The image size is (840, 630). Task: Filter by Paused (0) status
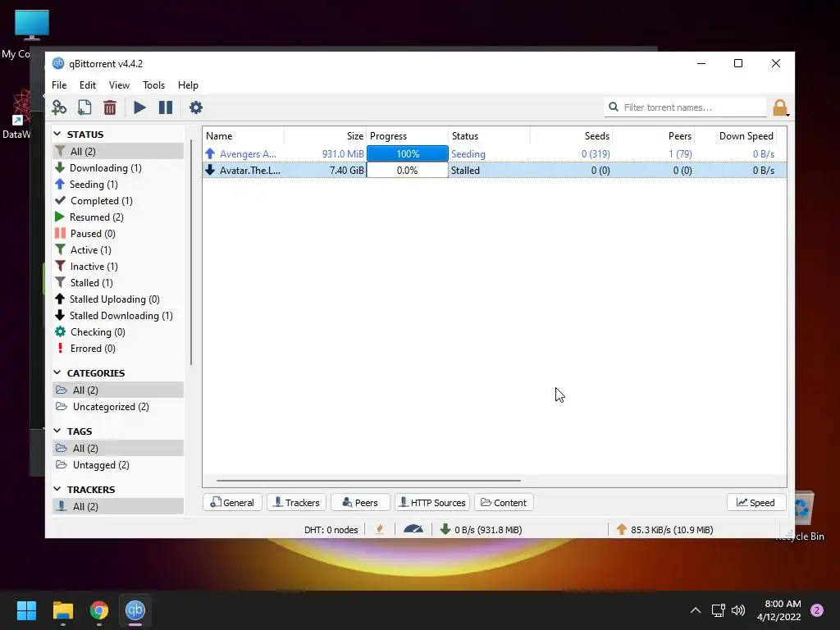click(x=118, y=234)
